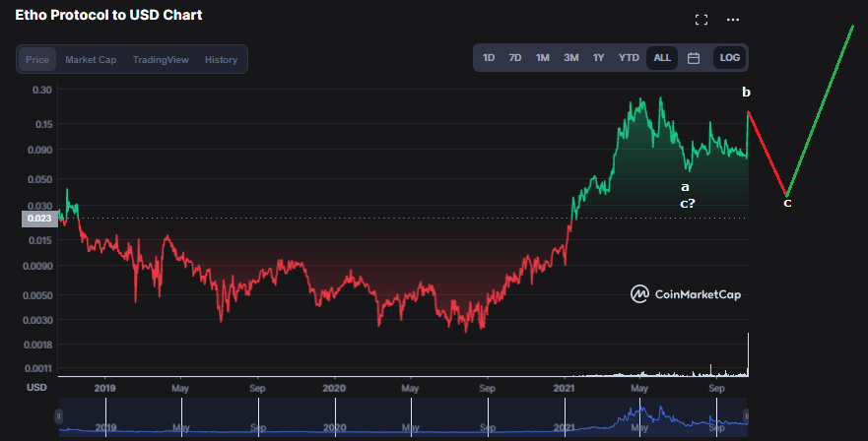Show the 1Y time range
Image resolution: width=868 pixels, height=441 pixels.
pos(599,58)
